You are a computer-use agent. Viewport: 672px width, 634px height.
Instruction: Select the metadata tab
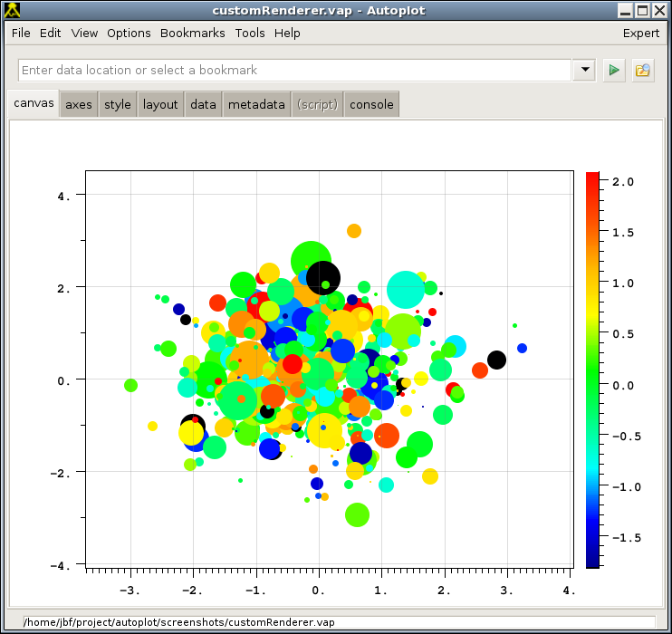pos(256,104)
